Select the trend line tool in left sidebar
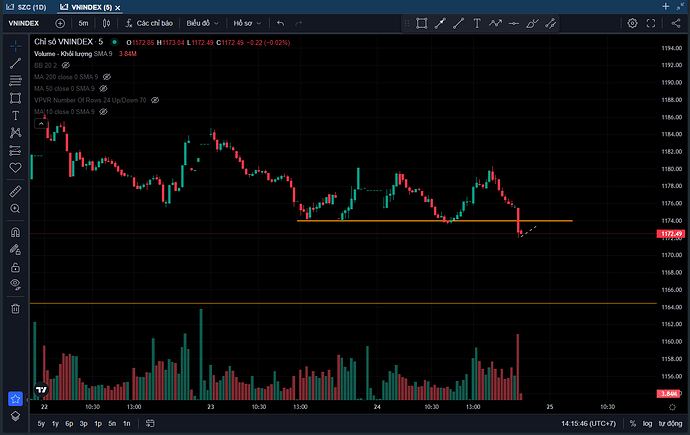Viewport: 690px width, 435px height. 15,63
